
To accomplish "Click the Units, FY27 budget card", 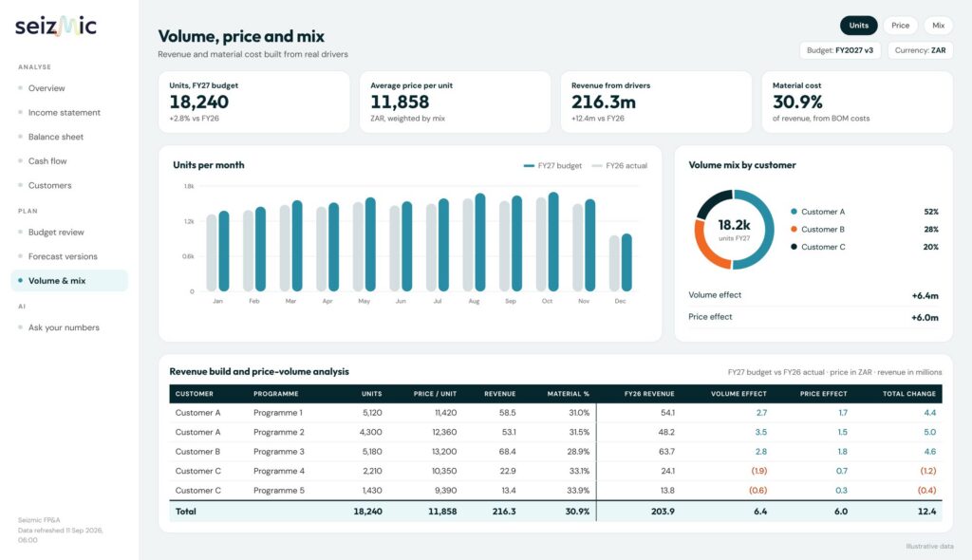I will 254,102.
